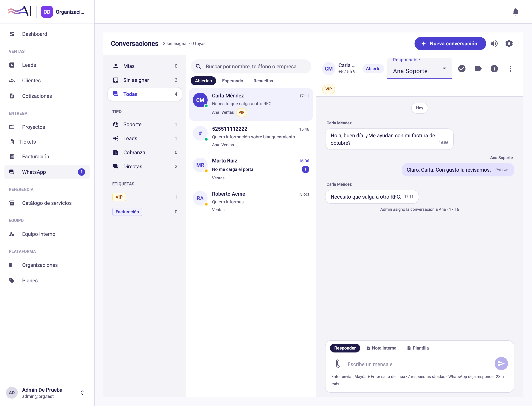
Task: Select the Abiertas tab
Action: (203, 81)
